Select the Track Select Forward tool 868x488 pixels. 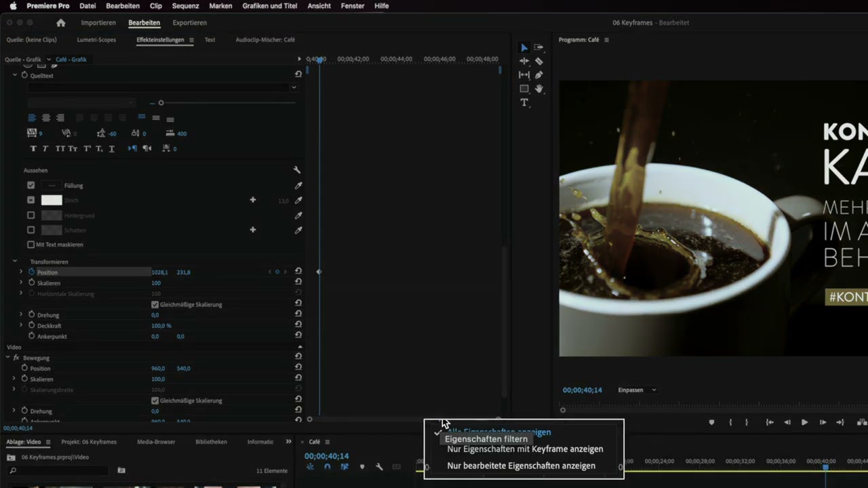point(539,47)
